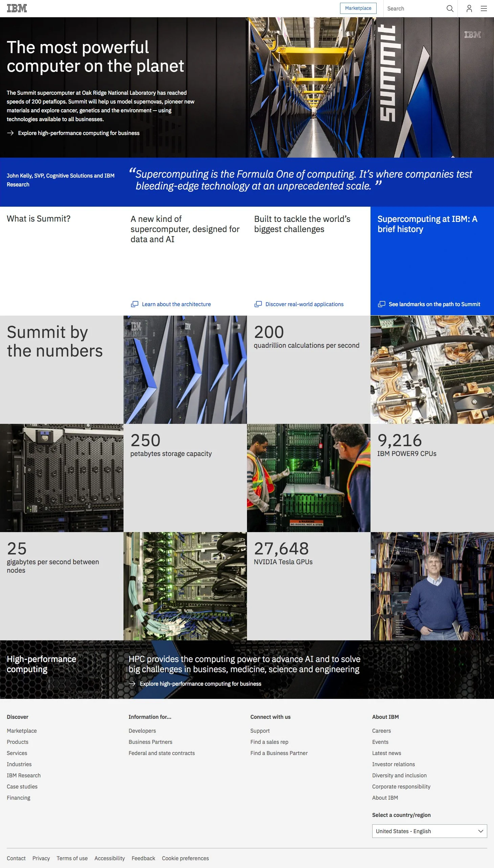Follow banner Explore high-performance computing for business link
This screenshot has height=868, width=494.
coord(201,684)
